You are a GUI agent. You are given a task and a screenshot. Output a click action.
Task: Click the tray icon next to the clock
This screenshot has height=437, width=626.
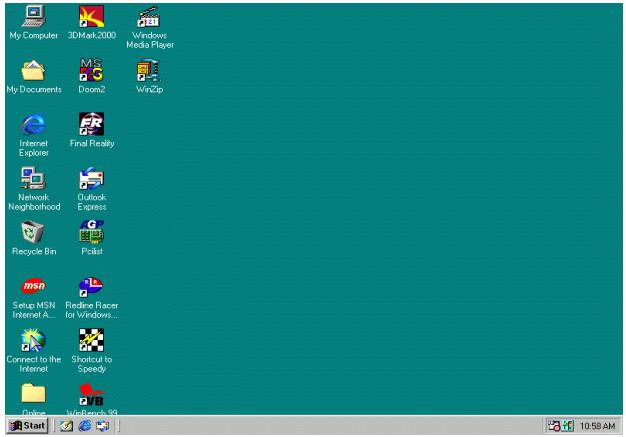(x=568, y=426)
